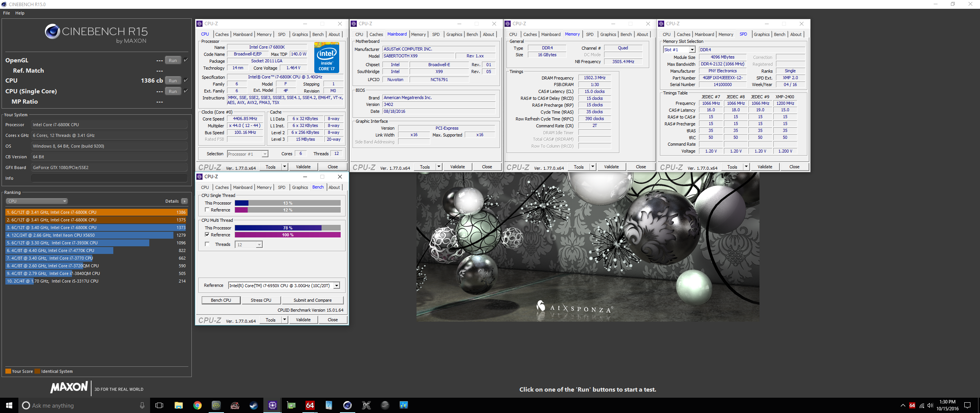Switch to Caches tab in first CPU-Z window

coord(222,34)
